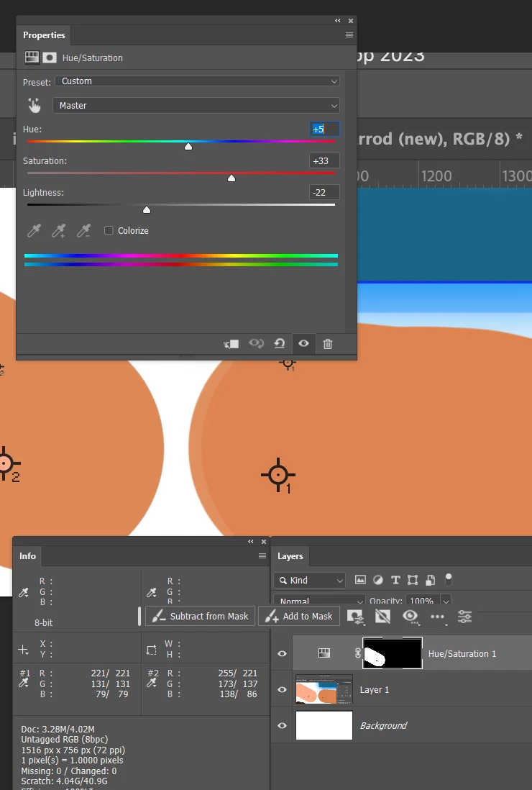Click the Saturation slider handle
Viewport: 532px width, 790px height.
click(x=231, y=178)
